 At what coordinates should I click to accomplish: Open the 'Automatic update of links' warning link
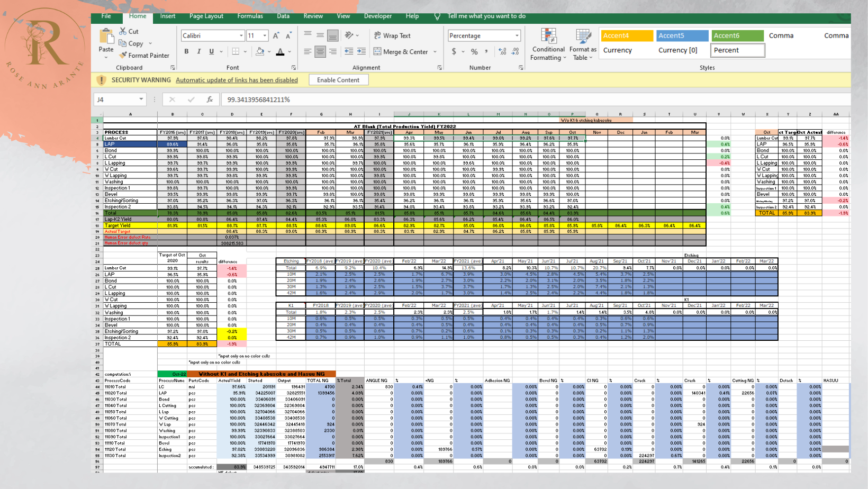click(x=237, y=80)
